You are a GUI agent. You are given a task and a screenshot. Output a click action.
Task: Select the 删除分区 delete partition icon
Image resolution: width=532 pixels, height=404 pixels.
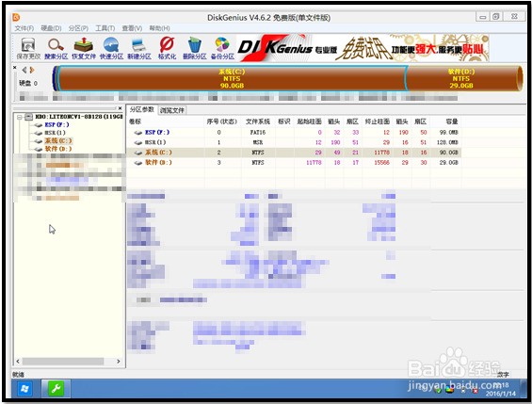click(194, 49)
